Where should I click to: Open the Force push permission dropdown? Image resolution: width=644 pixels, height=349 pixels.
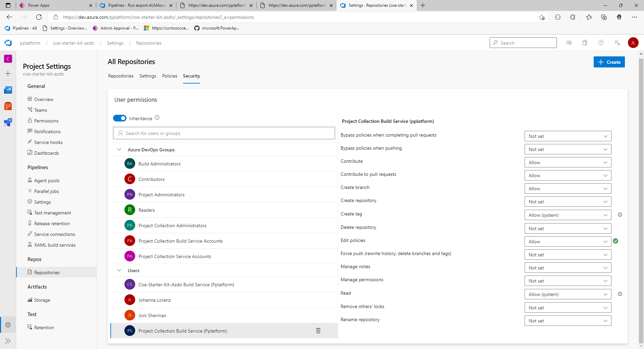(x=568, y=255)
